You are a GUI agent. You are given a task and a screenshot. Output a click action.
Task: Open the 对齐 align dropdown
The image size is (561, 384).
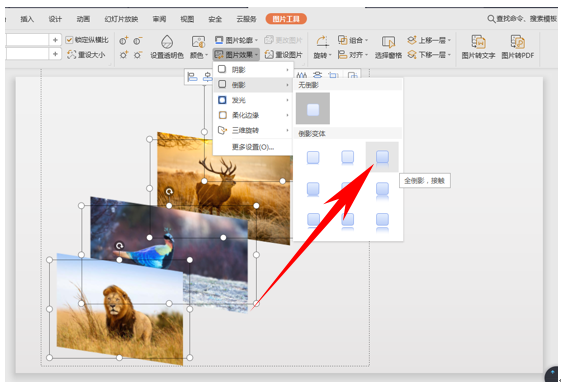tap(353, 55)
